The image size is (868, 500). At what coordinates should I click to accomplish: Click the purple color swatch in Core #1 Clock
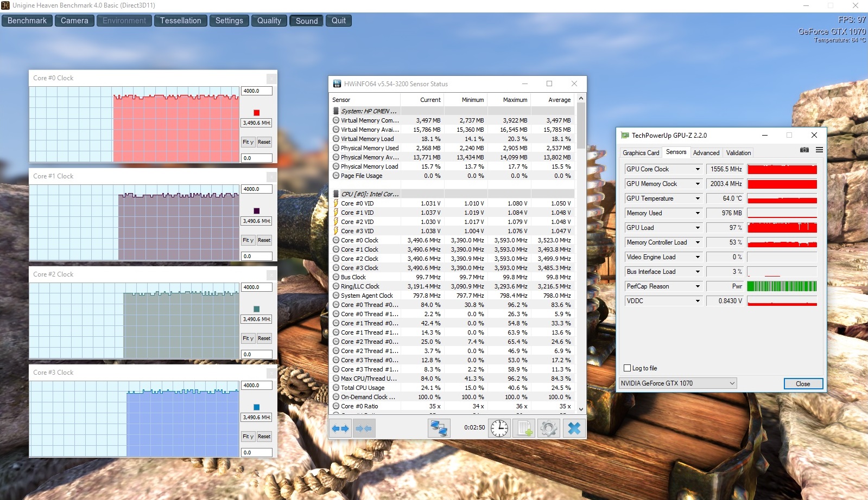coord(257,211)
